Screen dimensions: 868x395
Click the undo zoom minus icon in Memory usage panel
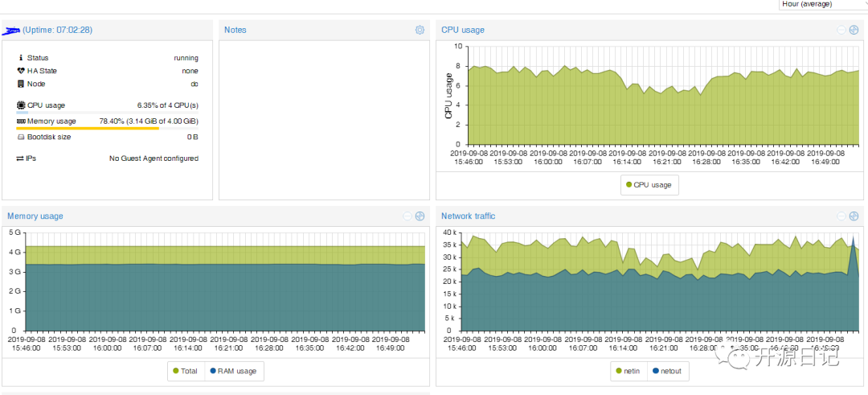tap(407, 216)
